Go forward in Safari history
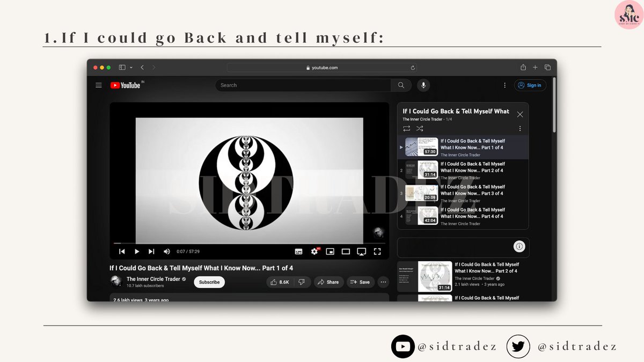The width and height of the screenshot is (644, 362). point(154,68)
